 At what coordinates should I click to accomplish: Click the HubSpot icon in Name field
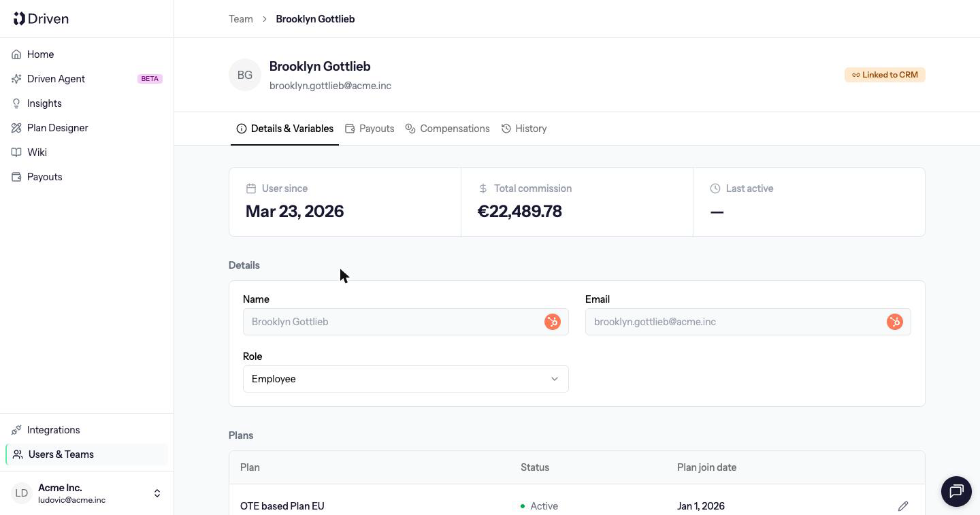pyautogui.click(x=553, y=322)
